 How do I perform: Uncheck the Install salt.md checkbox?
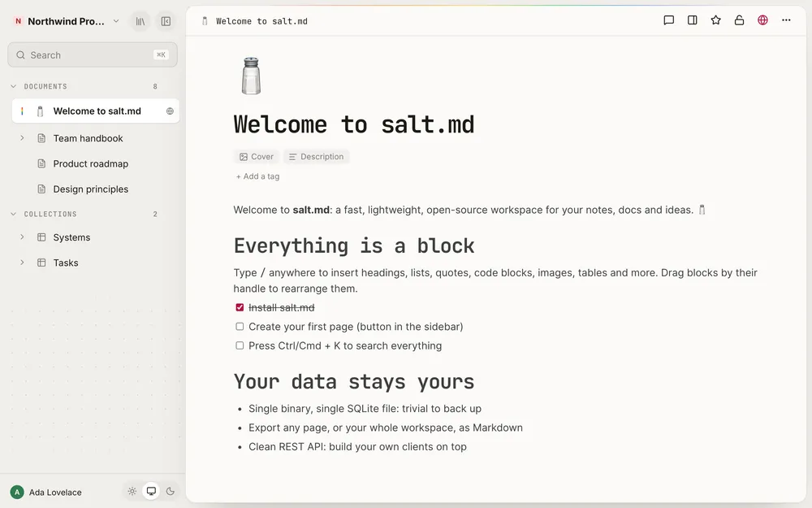[240, 307]
